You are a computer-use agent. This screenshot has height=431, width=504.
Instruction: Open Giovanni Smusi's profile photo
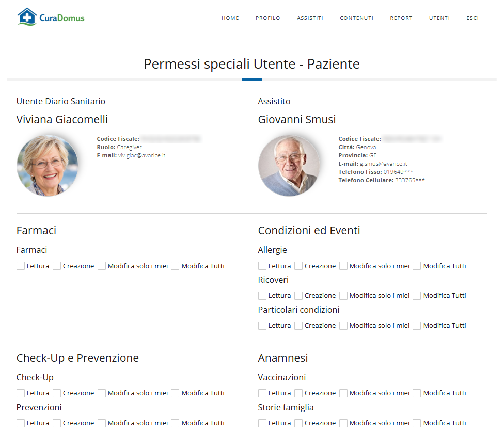289,166
